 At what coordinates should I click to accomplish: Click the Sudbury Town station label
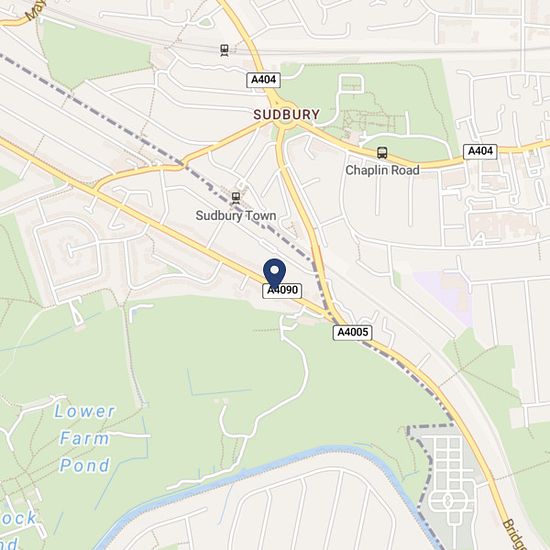[x=236, y=215]
